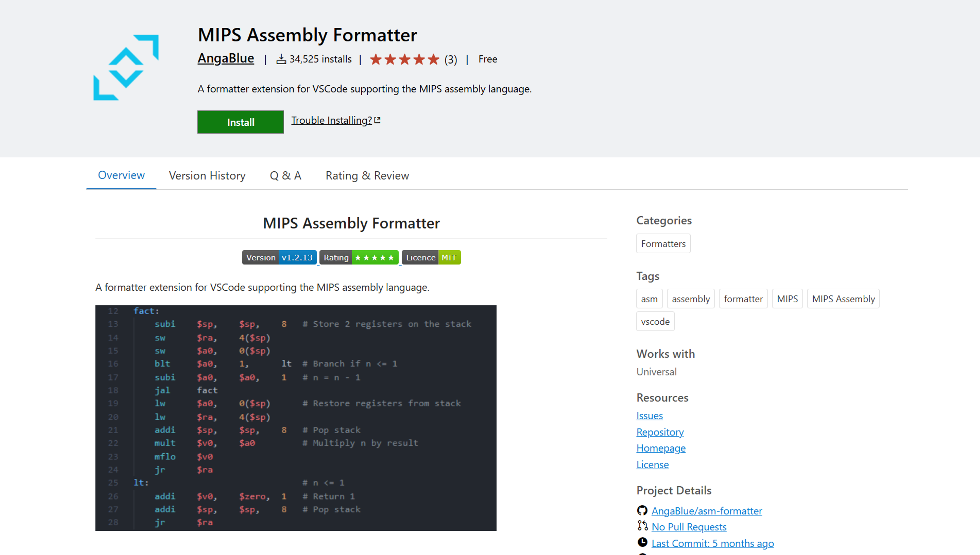Click the five-star rating icons
The image size is (980, 555).
(405, 60)
